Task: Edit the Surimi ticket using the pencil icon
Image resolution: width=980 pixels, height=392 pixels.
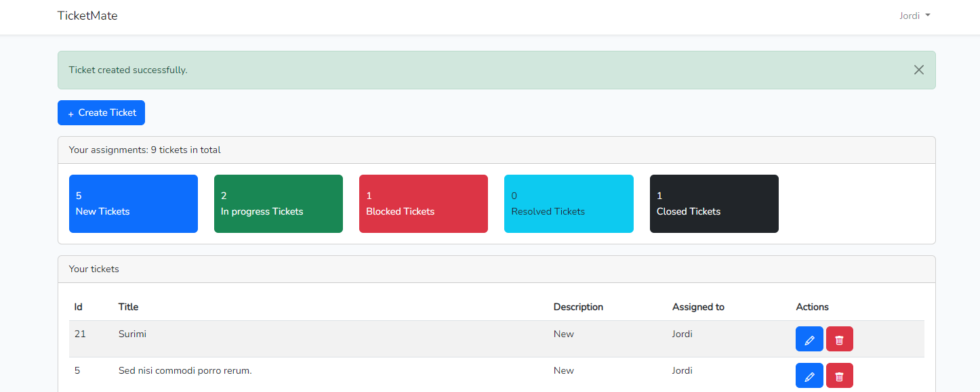Action: (x=809, y=339)
